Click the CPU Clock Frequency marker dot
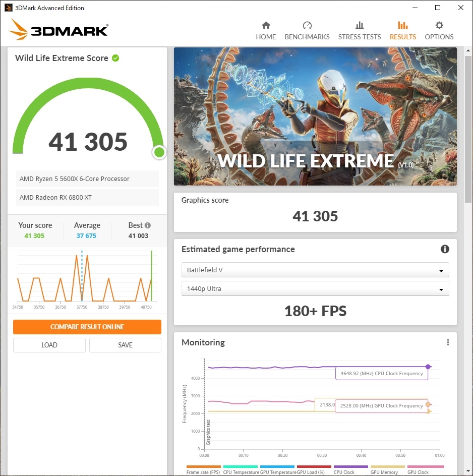This screenshot has width=473, height=476. click(x=428, y=367)
